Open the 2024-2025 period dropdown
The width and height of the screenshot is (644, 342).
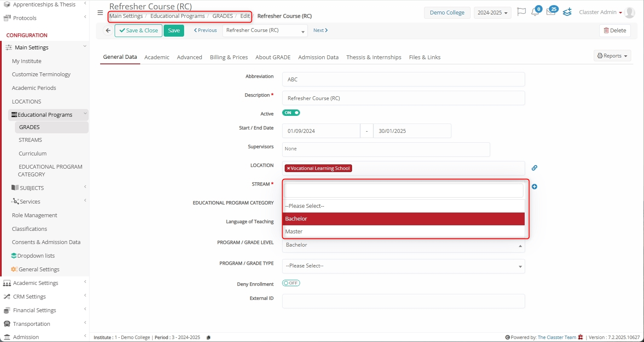click(492, 13)
